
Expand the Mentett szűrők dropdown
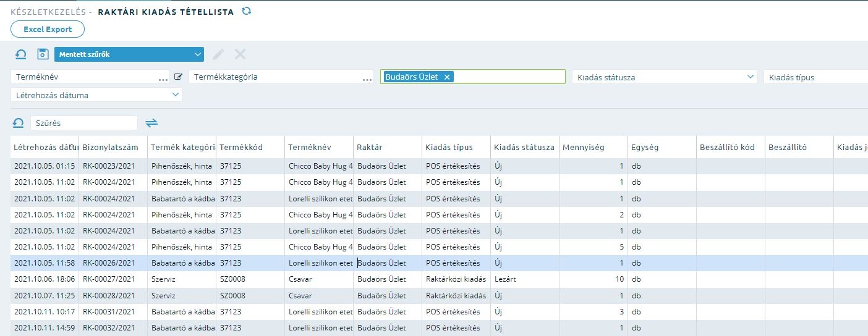click(x=129, y=54)
